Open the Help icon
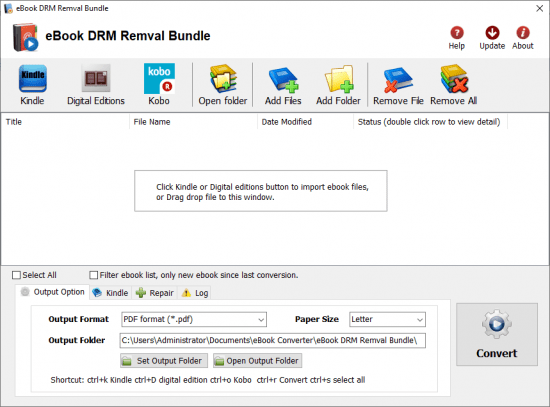The image size is (550, 407). [457, 33]
